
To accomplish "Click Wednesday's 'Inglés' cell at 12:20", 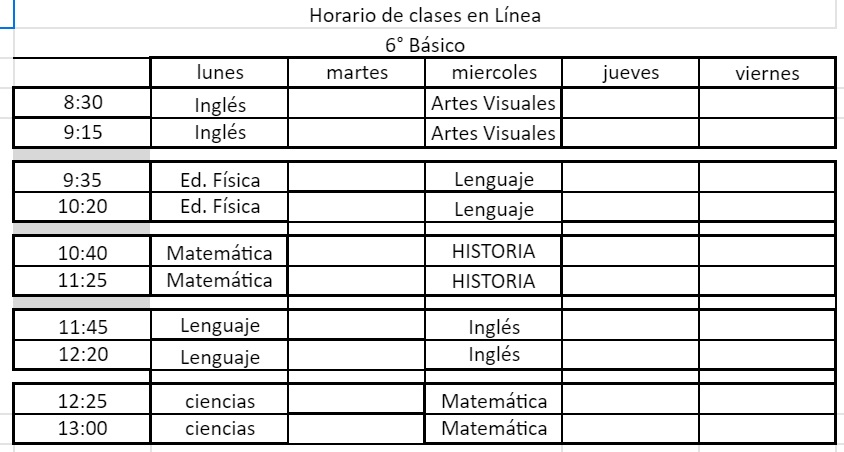I will [494, 355].
